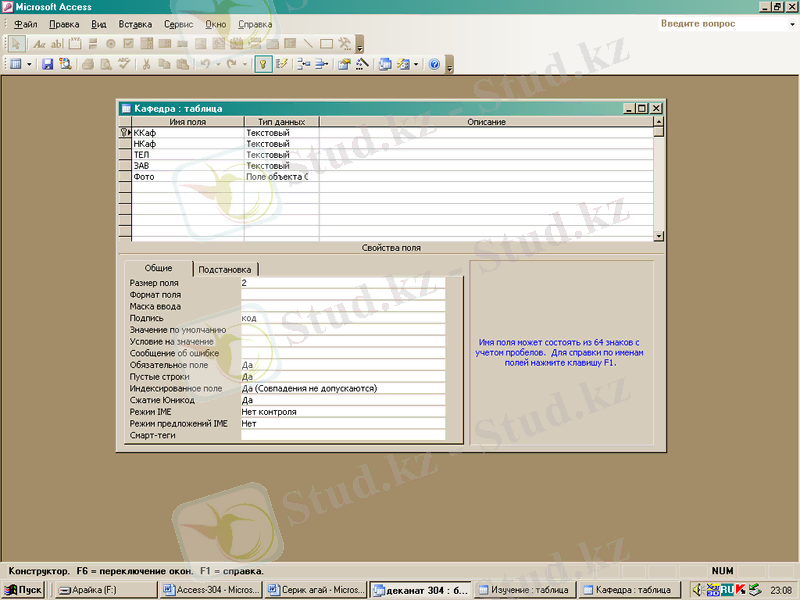Screen dimensions: 800x600
Task: Open the Вставка menu
Action: click(135, 24)
